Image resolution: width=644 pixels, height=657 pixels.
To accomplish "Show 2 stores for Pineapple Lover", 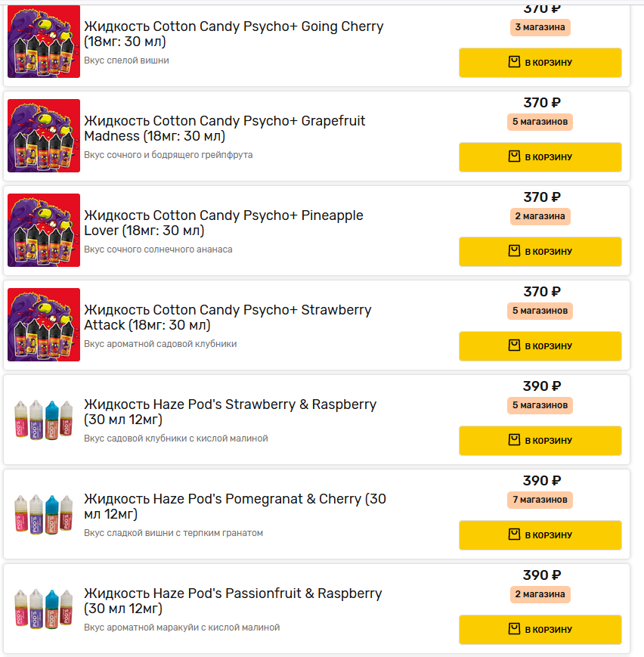I will coord(540,216).
